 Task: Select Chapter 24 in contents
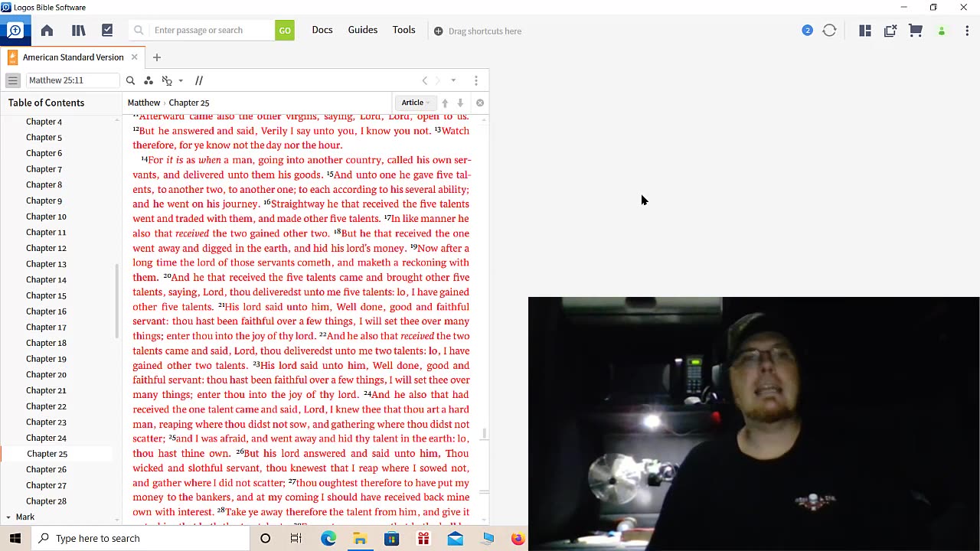[47, 438]
